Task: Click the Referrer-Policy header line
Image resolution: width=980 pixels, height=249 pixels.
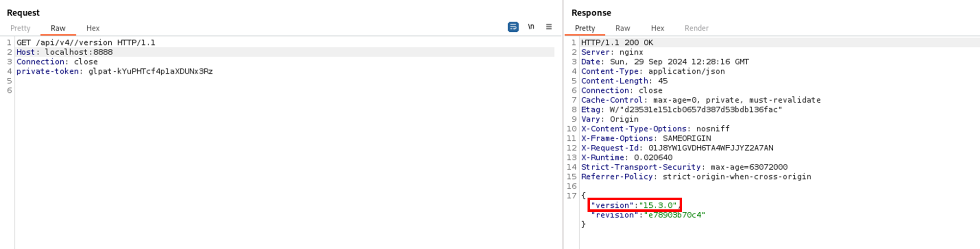Action: pyautogui.click(x=696, y=177)
